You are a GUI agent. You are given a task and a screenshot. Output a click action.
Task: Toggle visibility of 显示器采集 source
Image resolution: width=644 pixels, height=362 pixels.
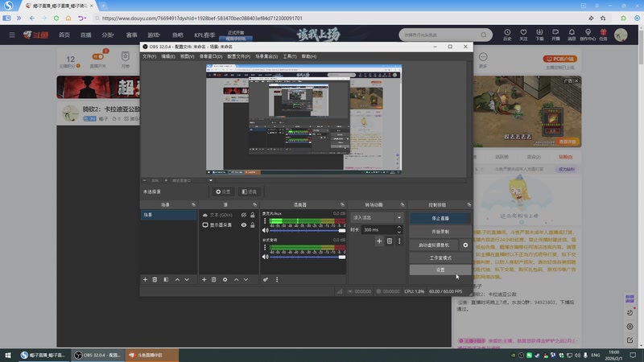[244, 225]
